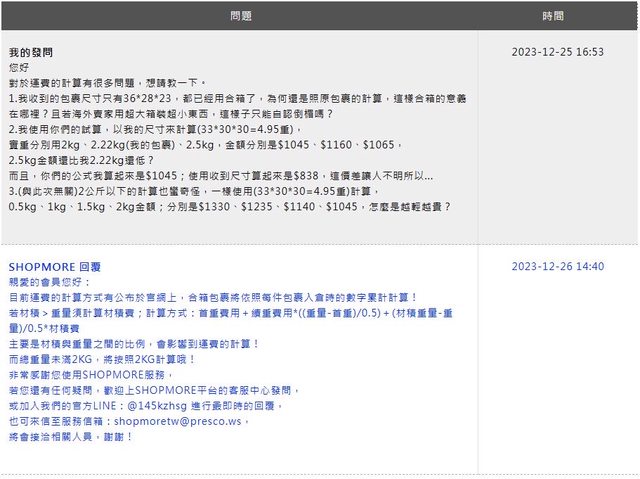Click the line mentioning $838 calculation
Viewport: 640px width, 479px height.
[x=220, y=176]
